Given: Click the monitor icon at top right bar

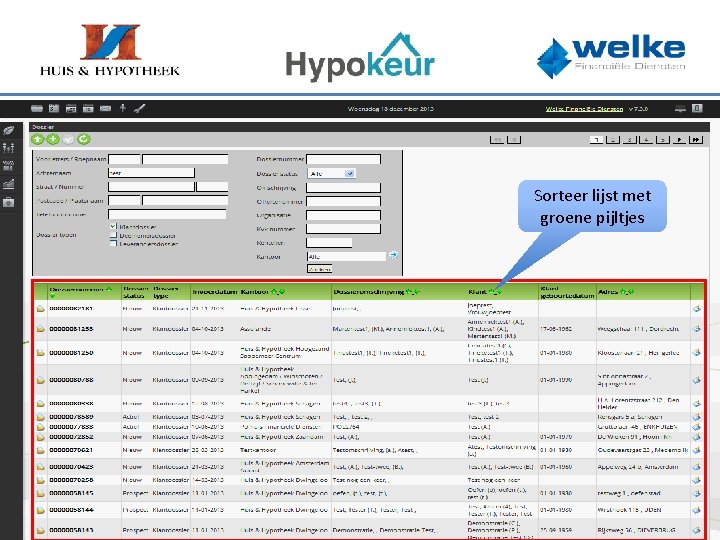Looking at the screenshot, I should tap(680, 108).
